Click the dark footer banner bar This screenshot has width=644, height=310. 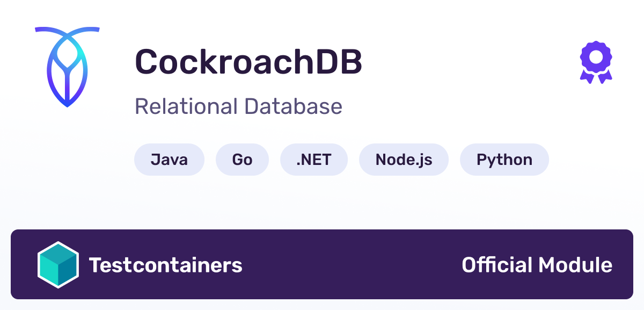click(x=322, y=264)
